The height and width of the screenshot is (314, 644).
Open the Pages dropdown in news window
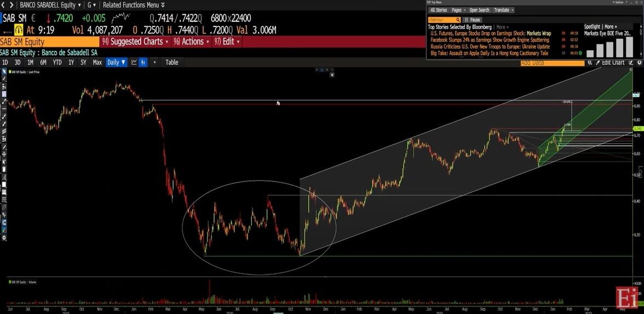(x=458, y=10)
